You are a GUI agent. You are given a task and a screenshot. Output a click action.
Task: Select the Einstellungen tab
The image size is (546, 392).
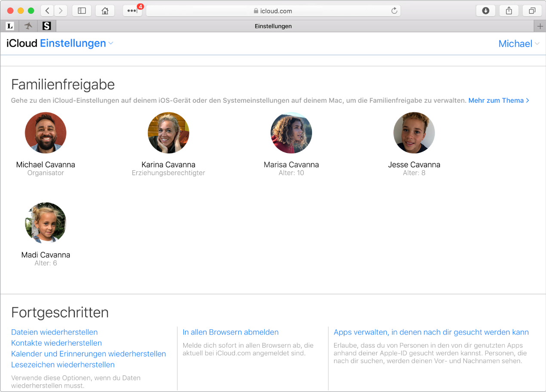click(273, 26)
